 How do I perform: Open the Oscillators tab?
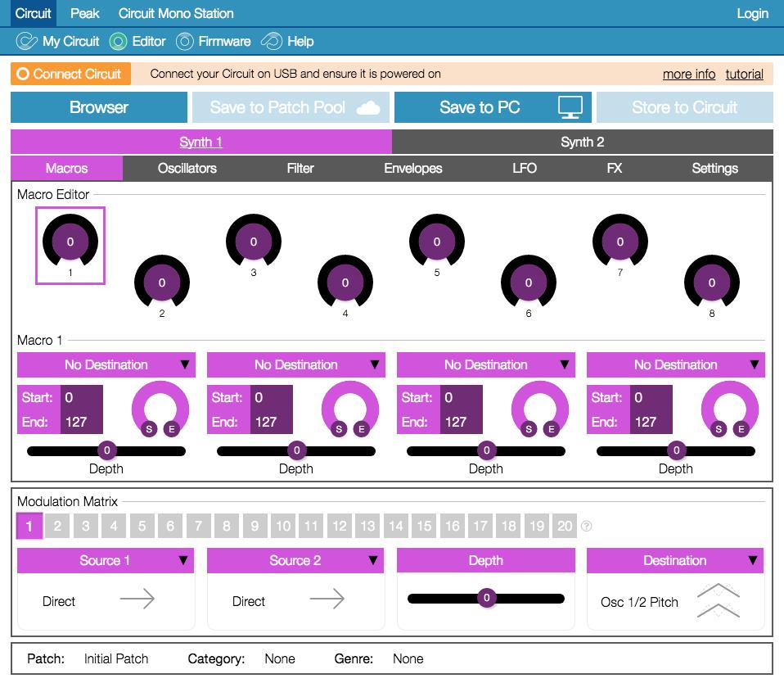(186, 169)
